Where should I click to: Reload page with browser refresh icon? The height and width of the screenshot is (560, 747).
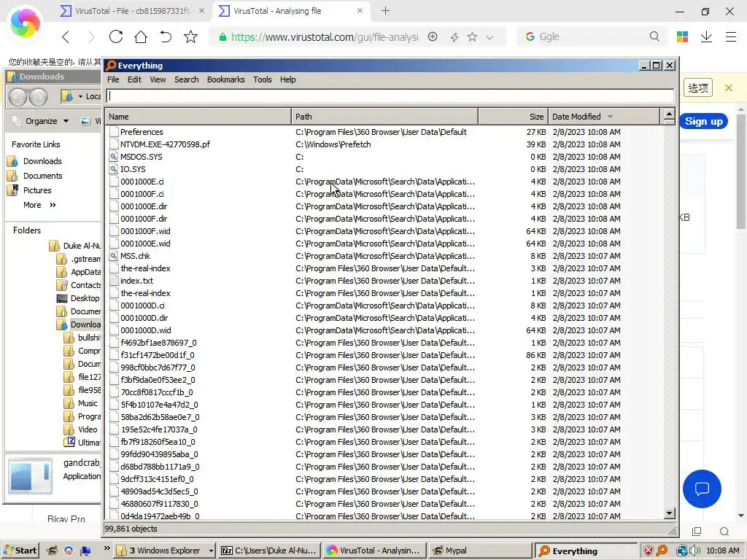click(116, 36)
